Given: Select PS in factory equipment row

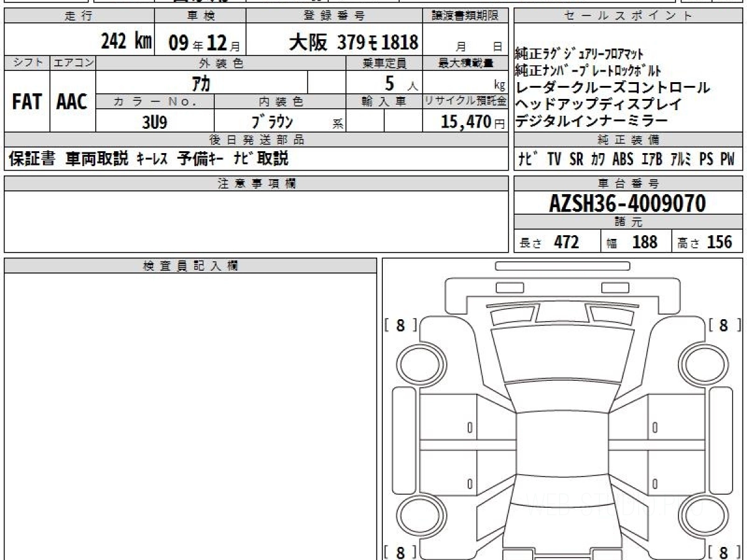Looking at the screenshot, I should point(706,159).
